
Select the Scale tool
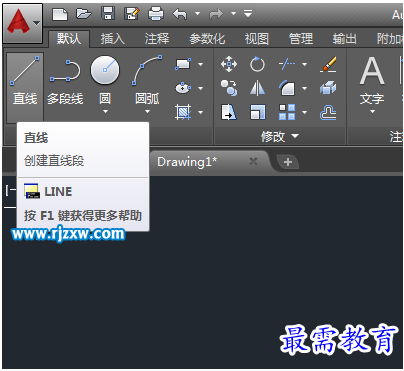pyautogui.click(x=258, y=112)
